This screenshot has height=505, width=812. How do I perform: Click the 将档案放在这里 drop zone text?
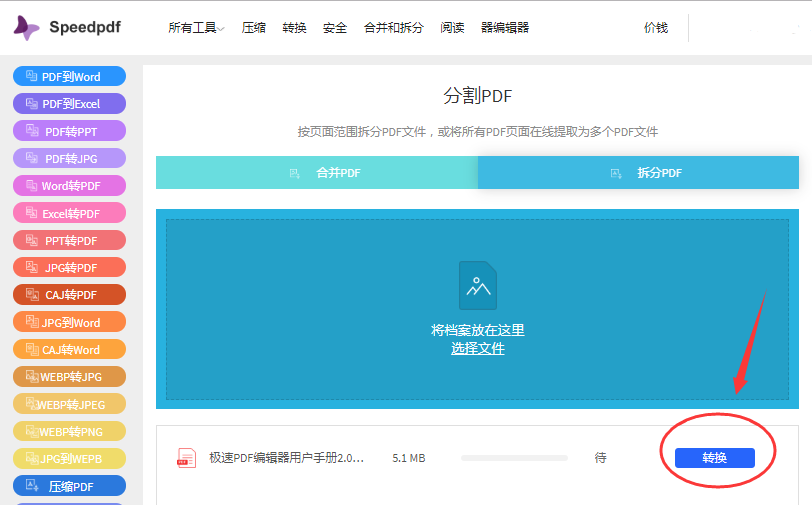click(477, 330)
